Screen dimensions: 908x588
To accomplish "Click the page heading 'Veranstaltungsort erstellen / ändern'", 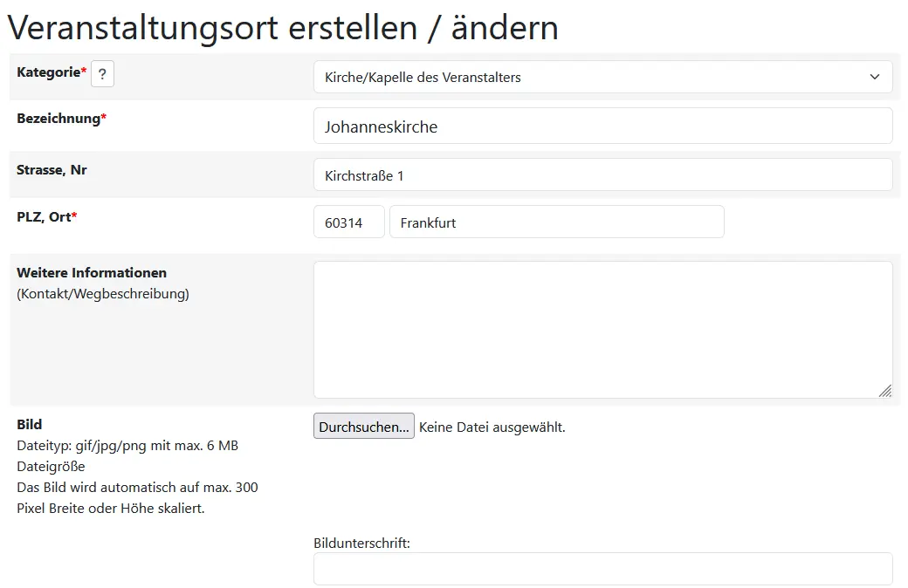I will point(283,28).
